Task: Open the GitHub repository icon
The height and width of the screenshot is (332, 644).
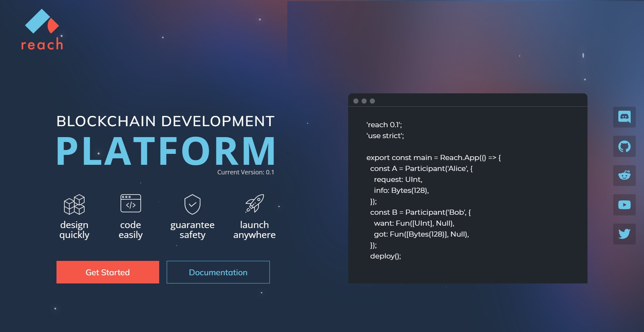Action: (624, 146)
